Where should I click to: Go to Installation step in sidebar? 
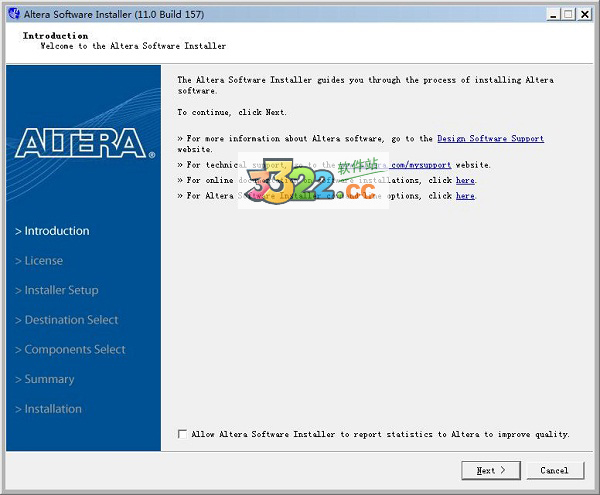tap(48, 409)
